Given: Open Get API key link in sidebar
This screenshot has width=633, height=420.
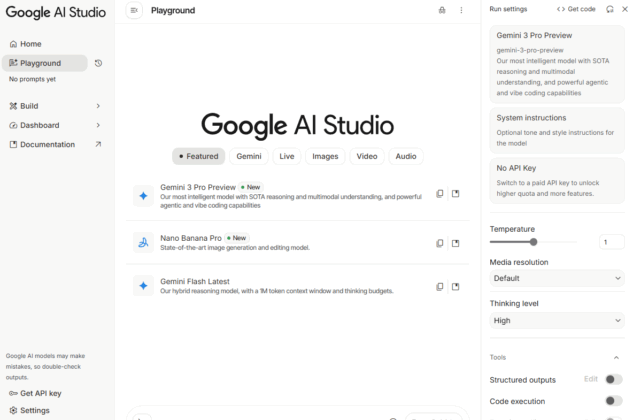Looking at the screenshot, I should (x=40, y=393).
